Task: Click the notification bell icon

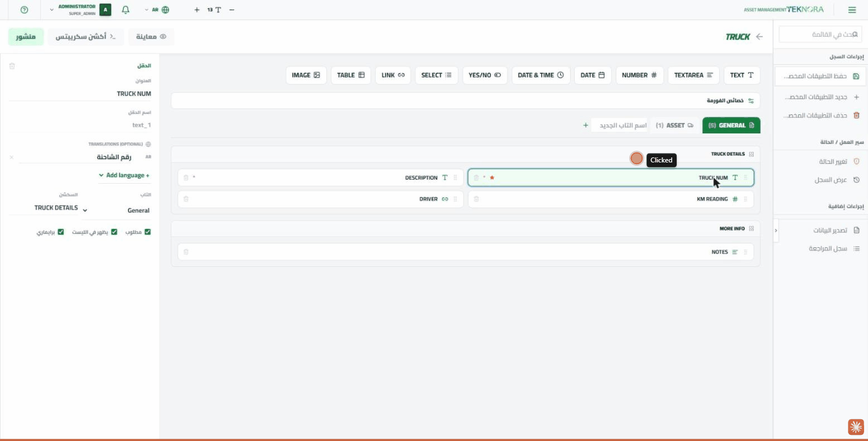Action: [x=126, y=9]
